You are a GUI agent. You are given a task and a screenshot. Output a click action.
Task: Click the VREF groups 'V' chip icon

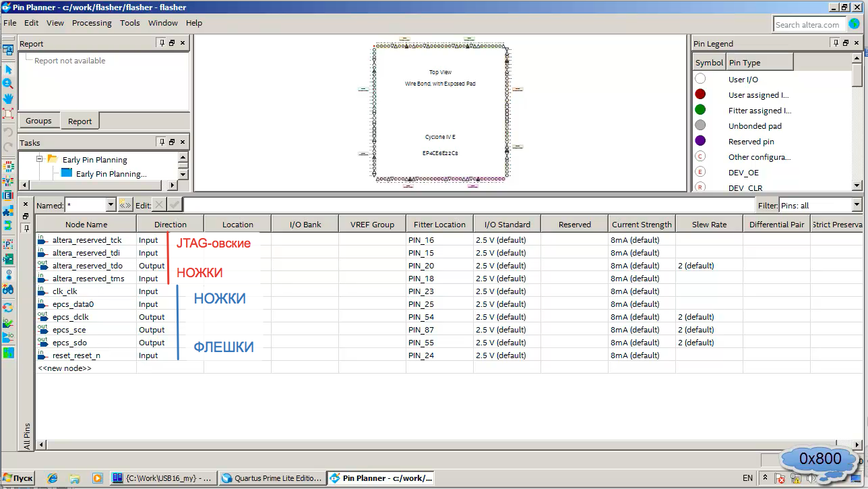click(8, 181)
